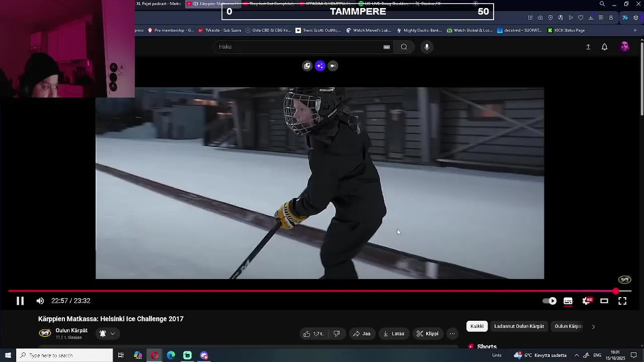This screenshot has width=644, height=362.
Task: Open the browser downloads icon
Action: tap(591, 18)
